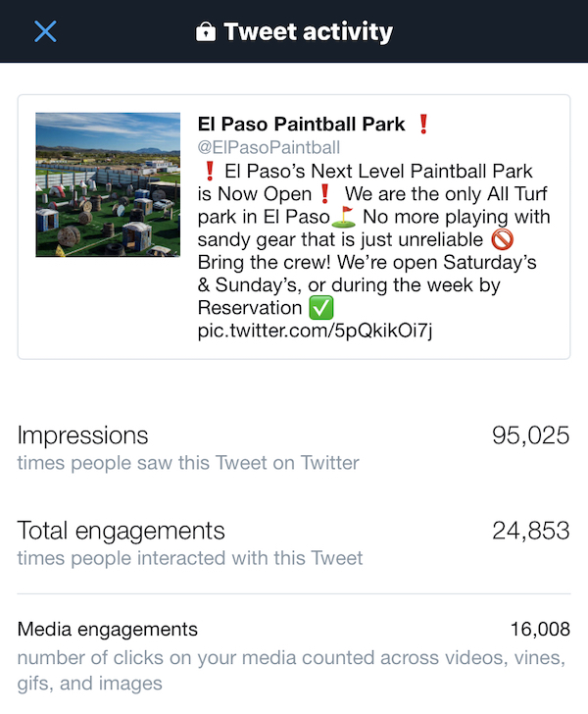
Task: Select the Media engagements label
Action: tap(108, 630)
